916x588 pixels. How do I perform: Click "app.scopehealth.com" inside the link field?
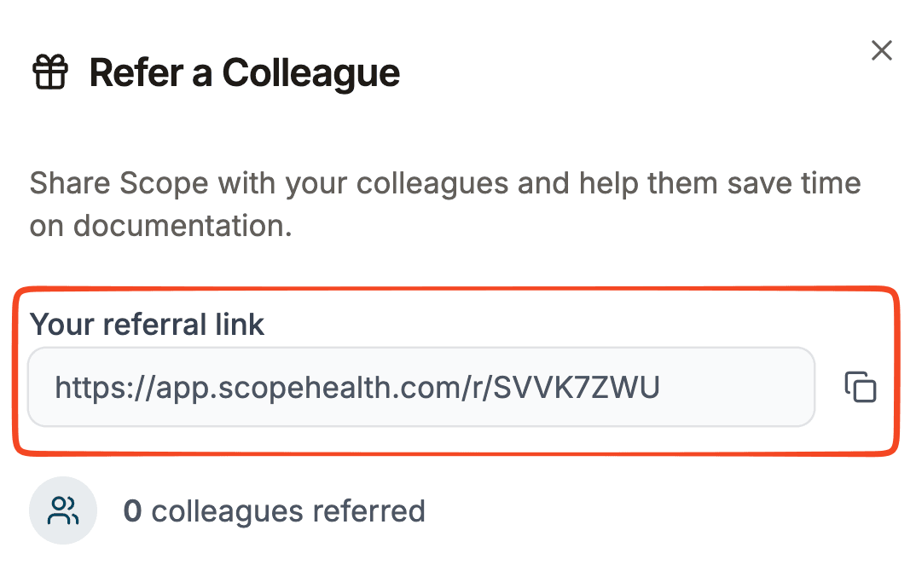[x=308, y=388]
